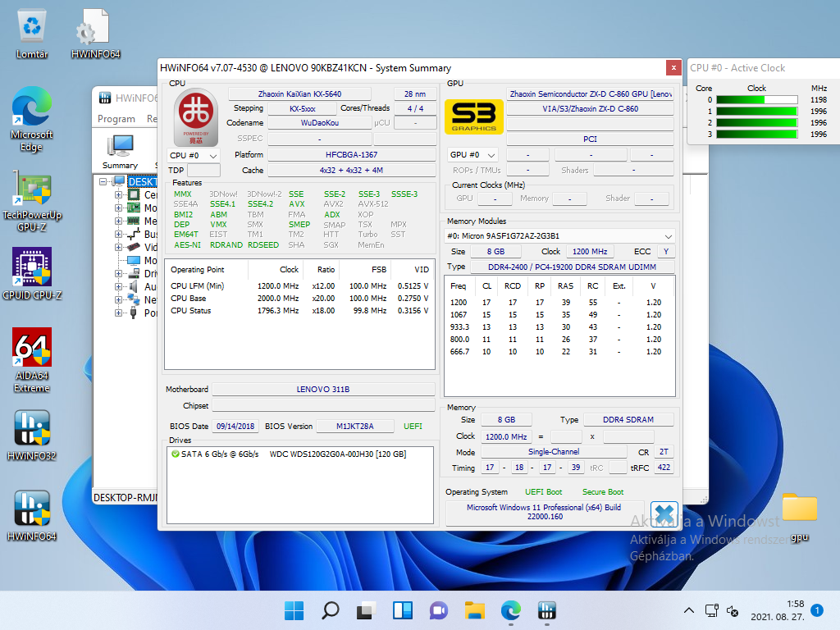Collapse the DESKTOP root tree node

[103, 182]
